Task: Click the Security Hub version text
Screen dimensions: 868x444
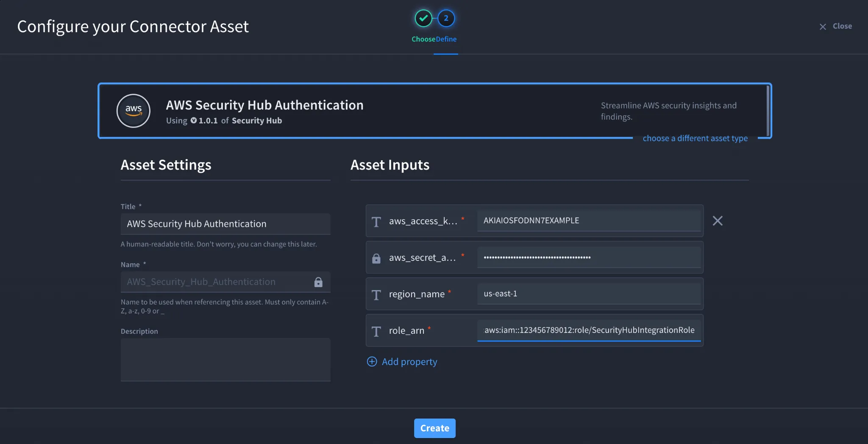Action: (224, 121)
